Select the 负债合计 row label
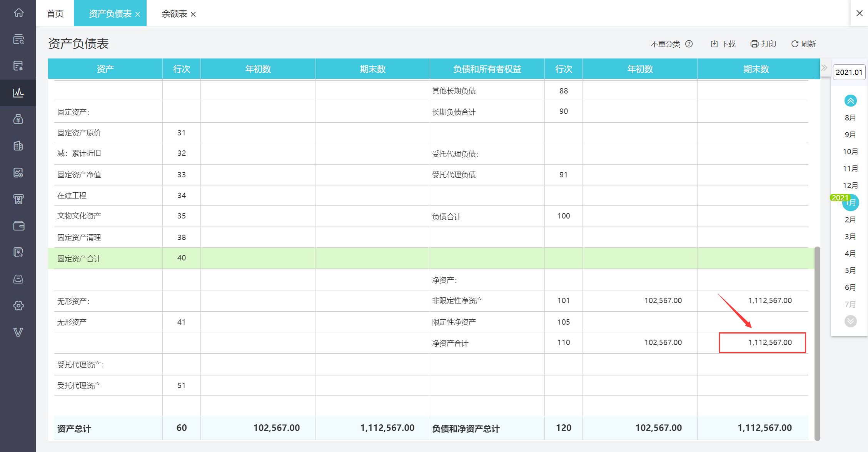The width and height of the screenshot is (868, 452). 446,217
